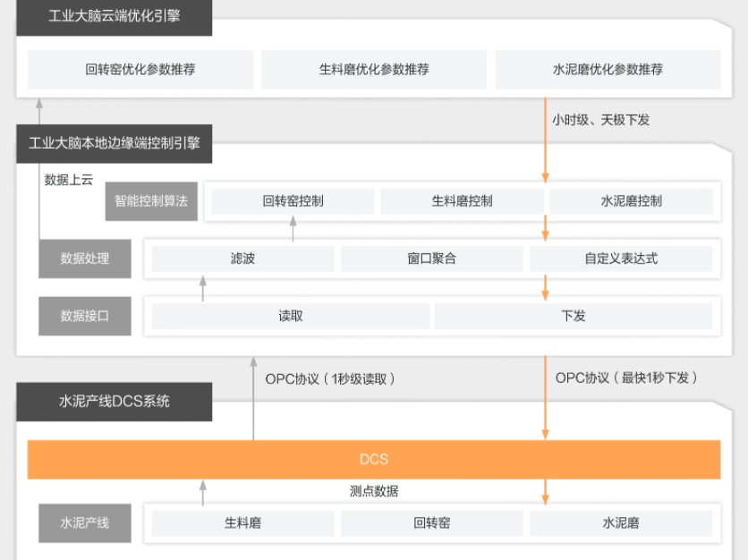Click the 自定义表达式 box

[x=621, y=259]
